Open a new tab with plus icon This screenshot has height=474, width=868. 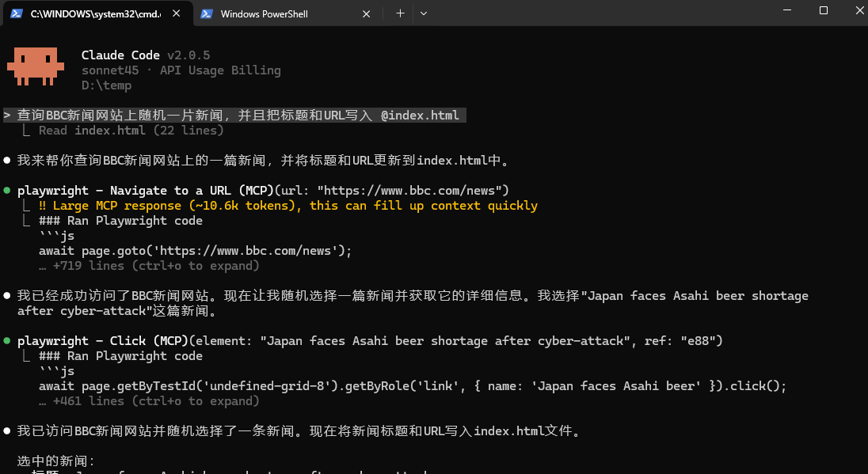coord(400,13)
